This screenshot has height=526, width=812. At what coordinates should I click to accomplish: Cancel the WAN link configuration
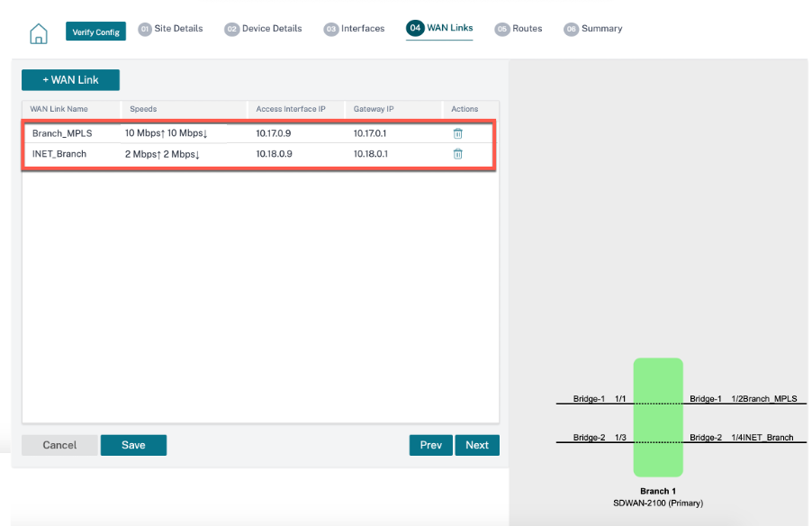(x=59, y=445)
